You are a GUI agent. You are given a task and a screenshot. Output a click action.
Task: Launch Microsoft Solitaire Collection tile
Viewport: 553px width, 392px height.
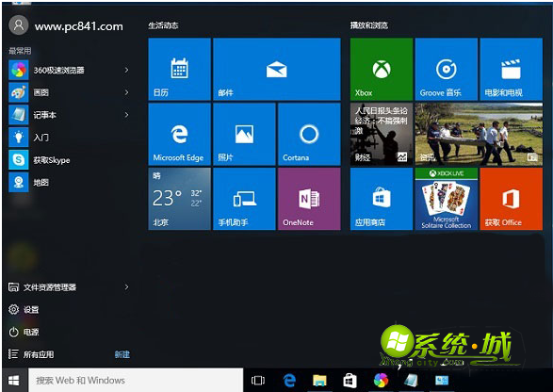tap(447, 199)
